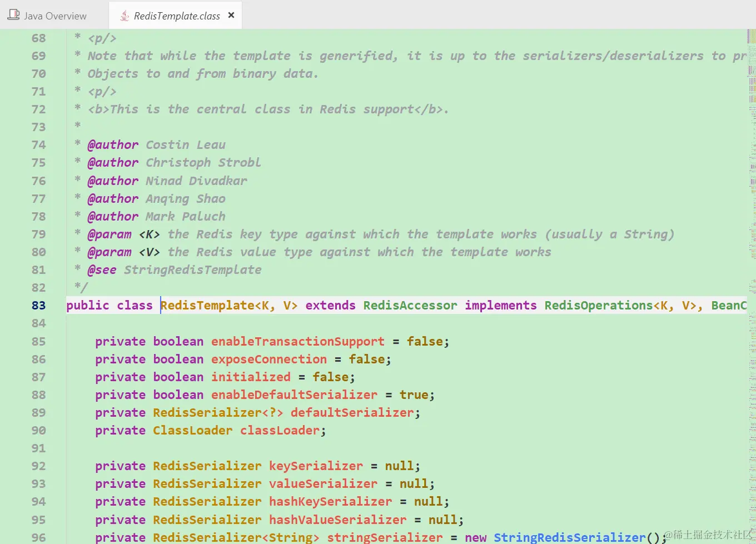Close the RedisTemplate.class tab
Screen dimensions: 756x544
pos(231,15)
